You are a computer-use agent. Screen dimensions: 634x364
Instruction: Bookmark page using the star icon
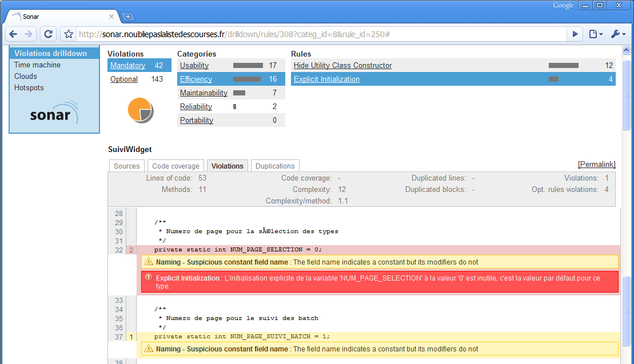(69, 34)
